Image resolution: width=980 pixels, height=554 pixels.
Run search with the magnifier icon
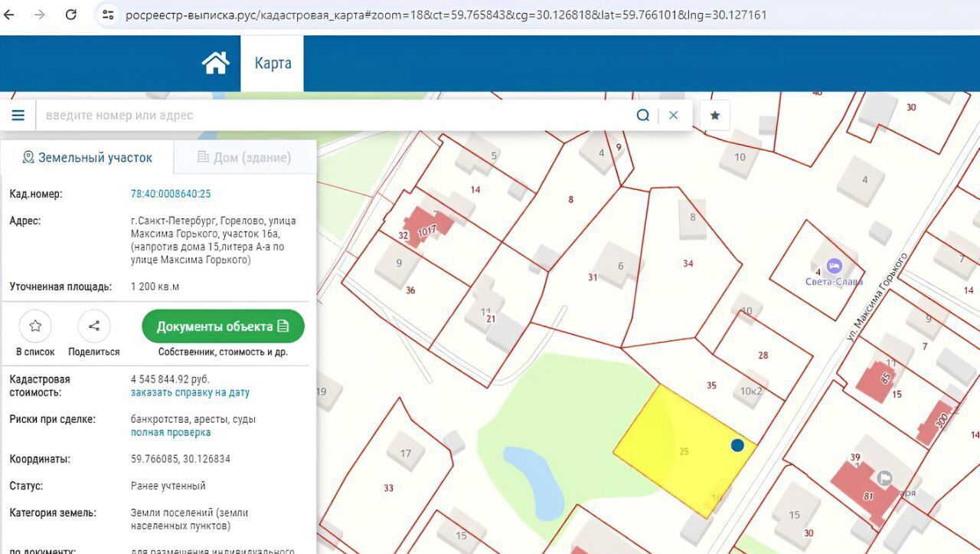643,116
